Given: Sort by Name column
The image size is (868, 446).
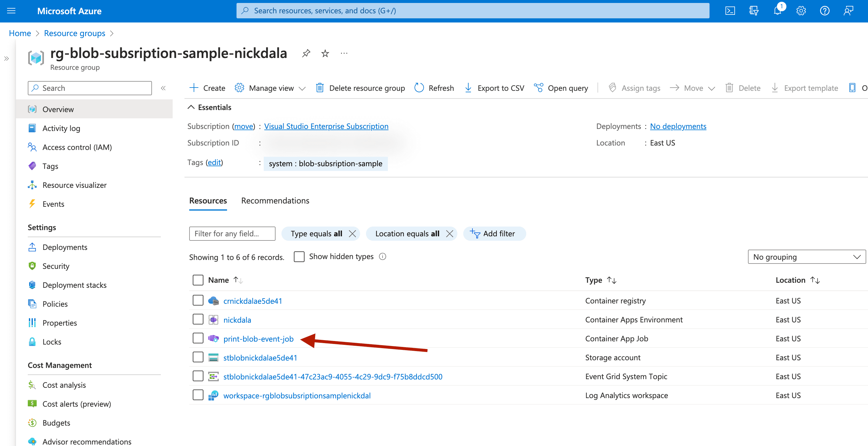Looking at the screenshot, I should point(225,280).
